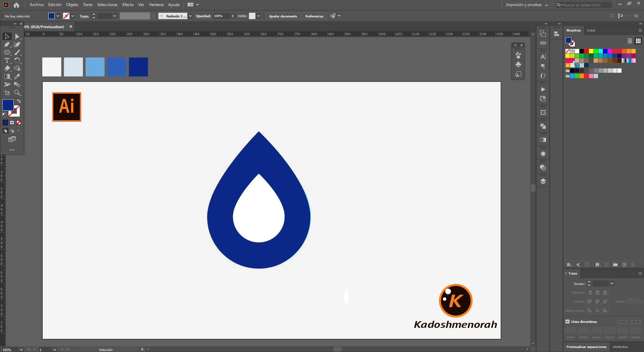This screenshot has height=352, width=644.
Task: Open the Pathfinder panel icon
Action: [x=543, y=126]
